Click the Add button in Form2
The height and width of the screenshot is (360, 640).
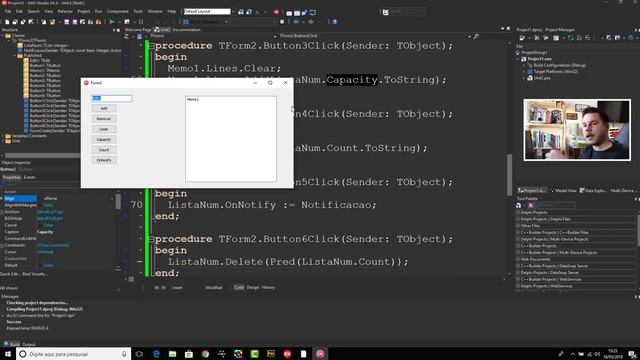(x=104, y=108)
